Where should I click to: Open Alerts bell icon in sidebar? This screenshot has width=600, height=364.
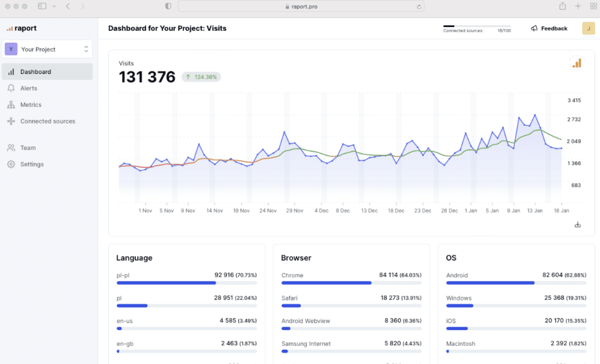(11, 88)
